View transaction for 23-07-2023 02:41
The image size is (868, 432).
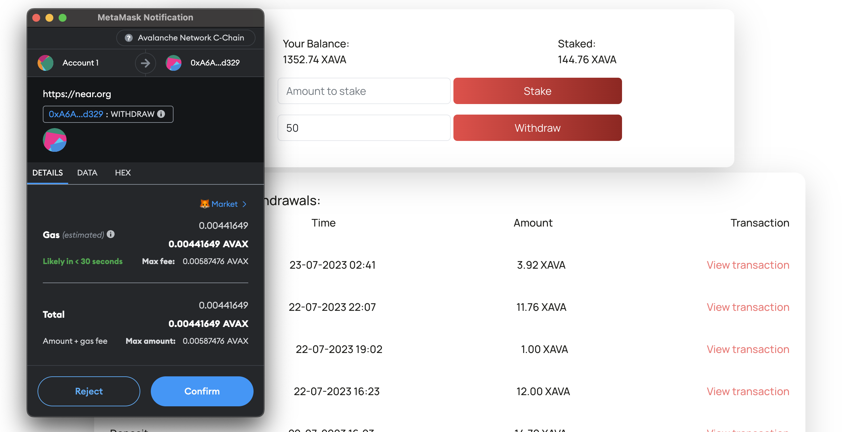coord(748,265)
